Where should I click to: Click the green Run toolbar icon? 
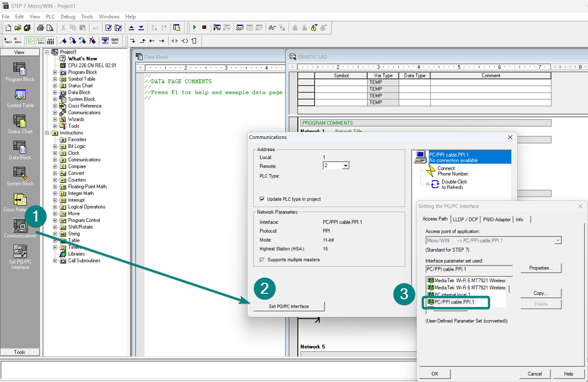coord(194,27)
